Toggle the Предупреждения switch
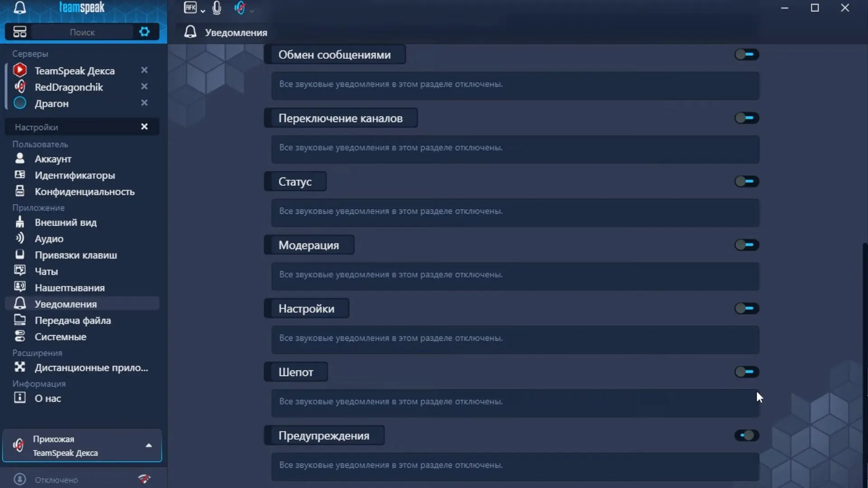Screen dimensions: 868x488 tap(746, 436)
